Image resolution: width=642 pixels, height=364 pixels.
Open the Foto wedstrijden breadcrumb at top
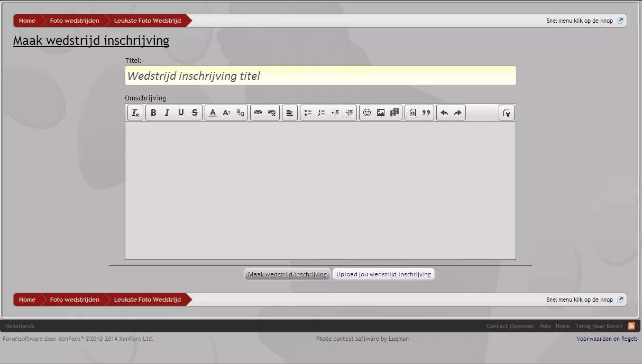pyautogui.click(x=75, y=21)
